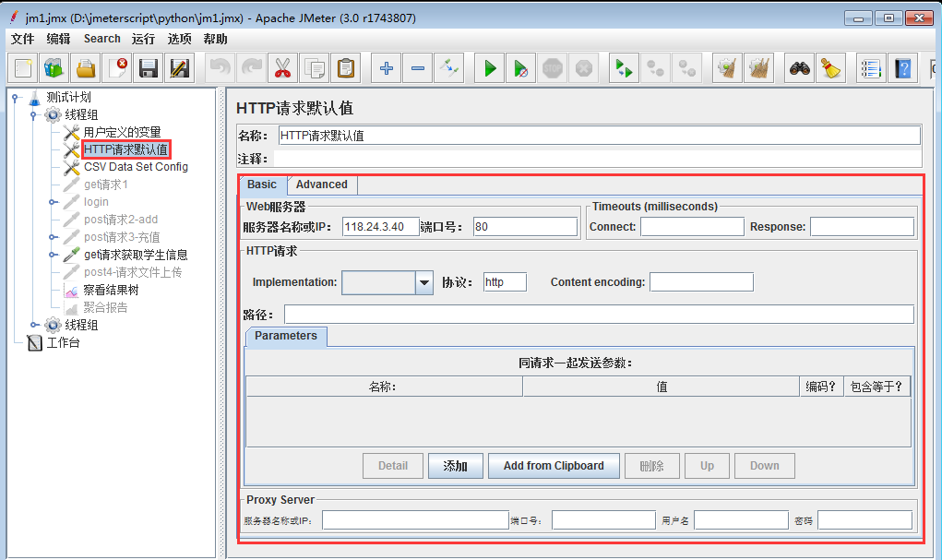The width and height of the screenshot is (942, 560).
Task: Open Help with question mark icon
Action: click(x=903, y=68)
